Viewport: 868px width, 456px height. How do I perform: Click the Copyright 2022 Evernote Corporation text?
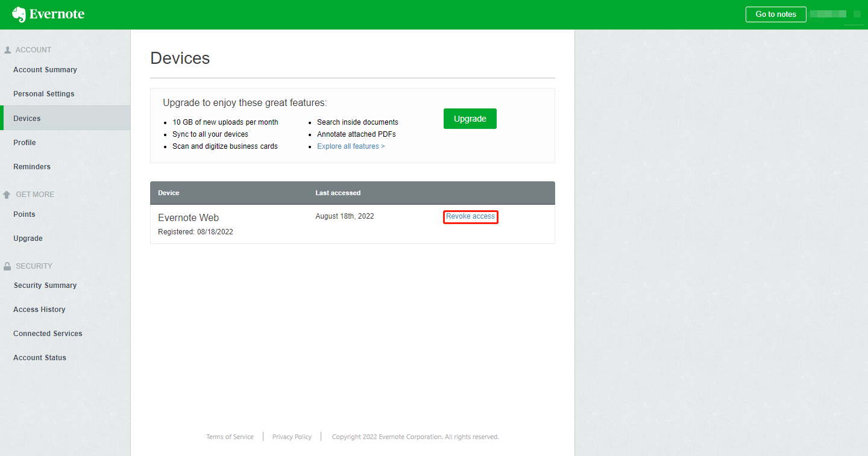pos(415,437)
